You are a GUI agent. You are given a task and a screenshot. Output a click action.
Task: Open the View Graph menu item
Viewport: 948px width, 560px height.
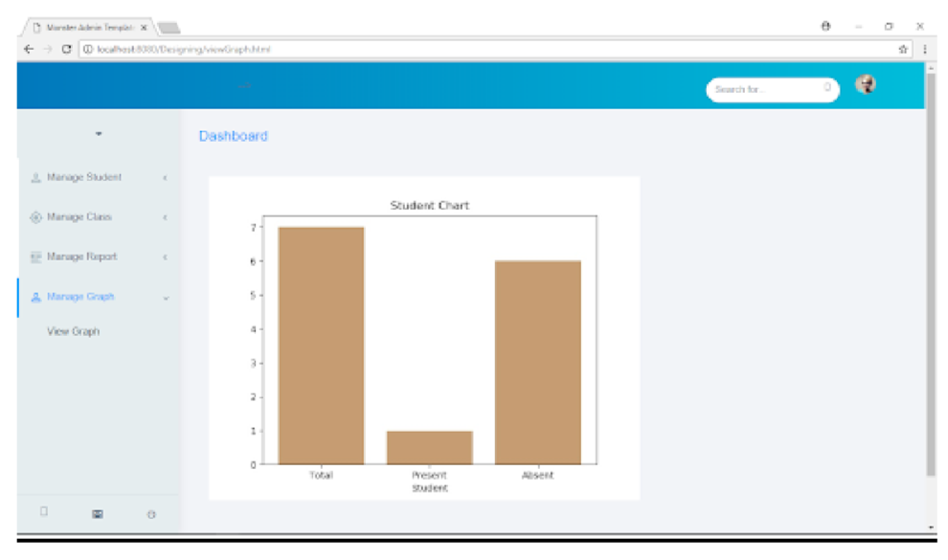tap(71, 330)
